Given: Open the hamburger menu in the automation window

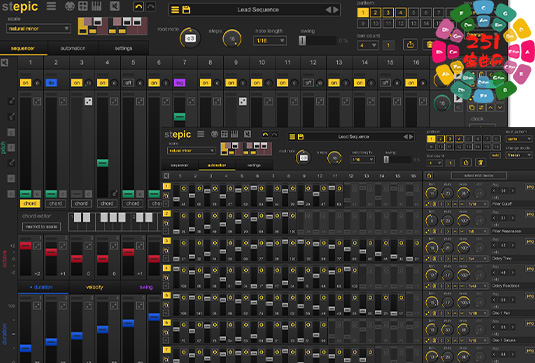Looking at the screenshot, I should (x=201, y=134).
